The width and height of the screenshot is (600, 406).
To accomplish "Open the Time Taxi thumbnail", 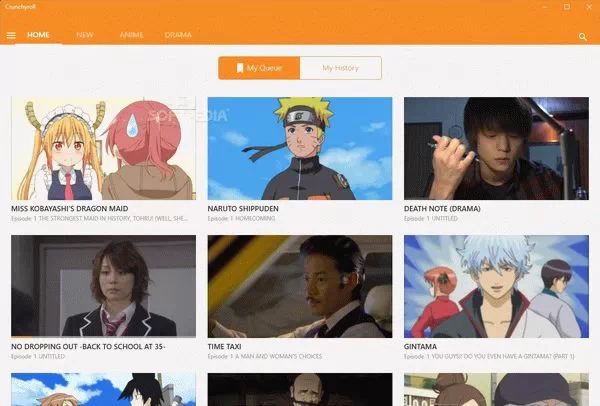I will [300, 286].
